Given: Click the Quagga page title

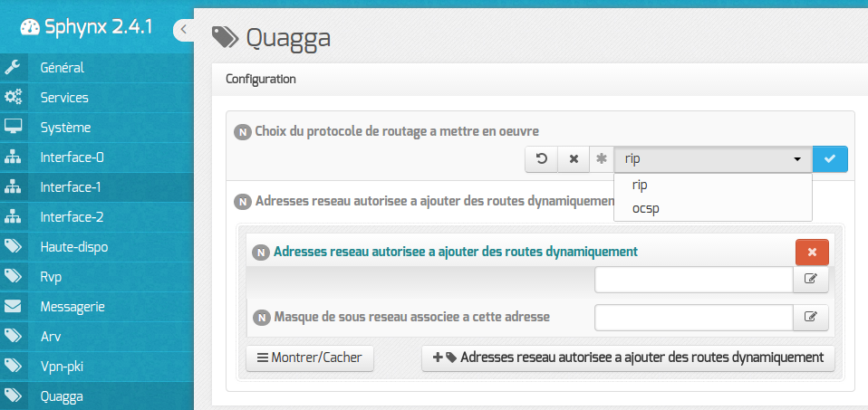Looking at the screenshot, I should coord(288,38).
